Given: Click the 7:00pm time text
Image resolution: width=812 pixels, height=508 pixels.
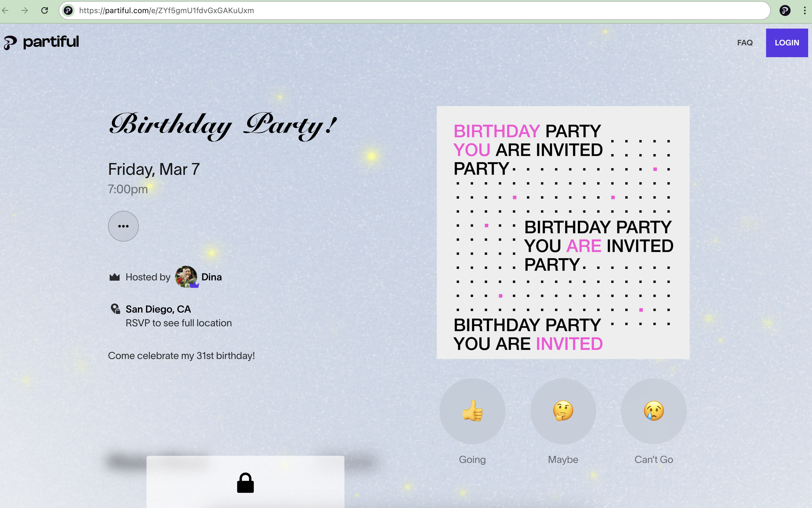Looking at the screenshot, I should tap(128, 189).
